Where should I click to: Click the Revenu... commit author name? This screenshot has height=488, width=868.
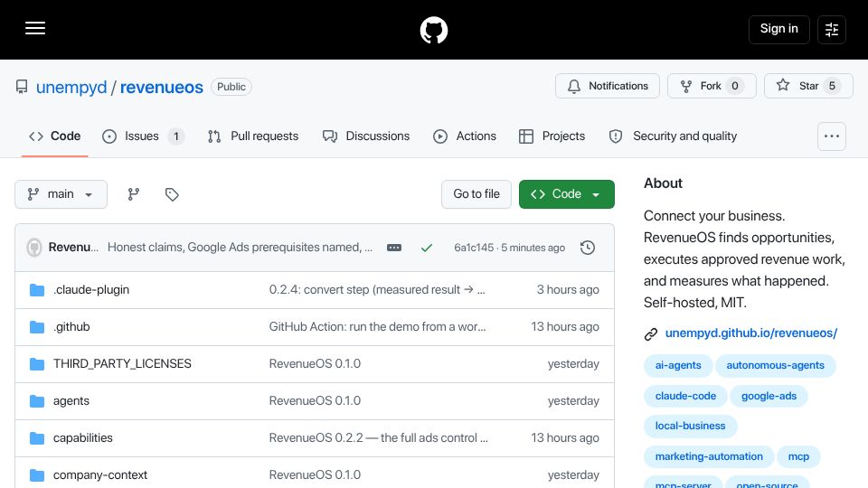tap(73, 248)
